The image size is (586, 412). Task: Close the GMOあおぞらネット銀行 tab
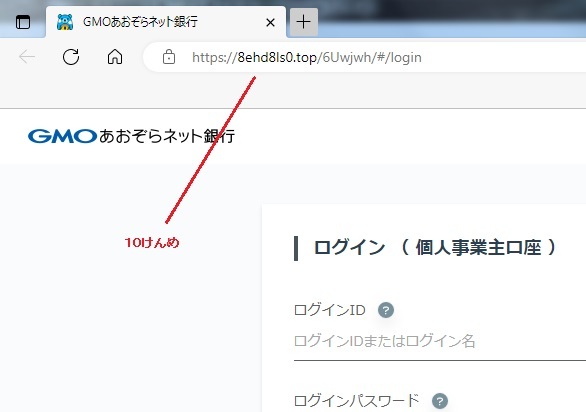(270, 23)
